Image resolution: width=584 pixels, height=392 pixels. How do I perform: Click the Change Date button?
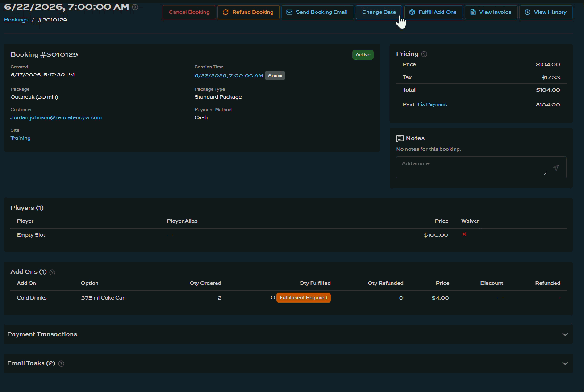pyautogui.click(x=379, y=12)
